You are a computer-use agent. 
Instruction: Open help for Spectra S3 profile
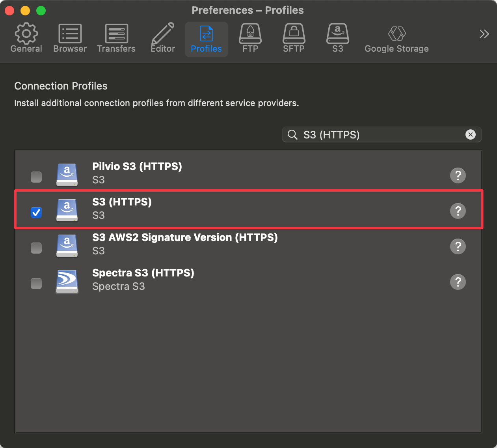tap(458, 282)
